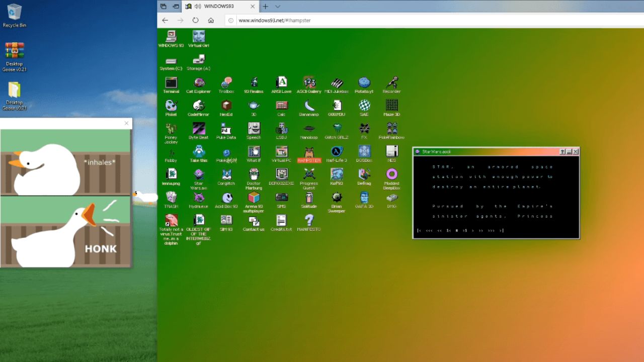
Task: Launch the Bananamp banana icon
Action: click(x=309, y=108)
